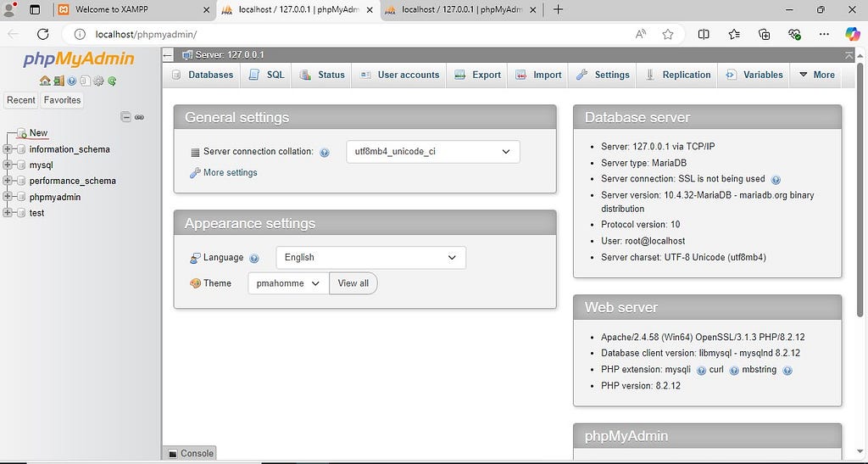This screenshot has height=464, width=868.
Task: Click the phpMyAdmin logo
Action: 78,59
